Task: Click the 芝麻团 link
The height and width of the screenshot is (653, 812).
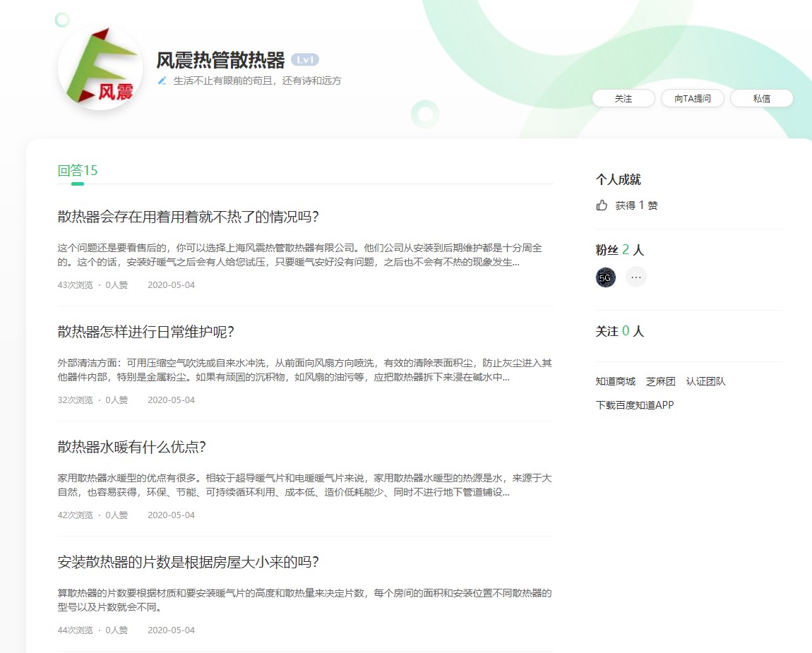Action: [x=660, y=381]
